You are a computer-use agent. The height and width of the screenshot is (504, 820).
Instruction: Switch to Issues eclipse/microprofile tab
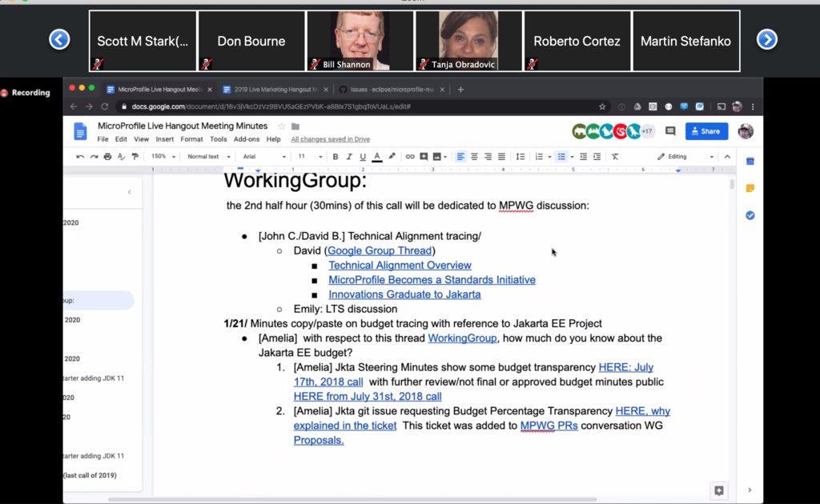pos(391,90)
